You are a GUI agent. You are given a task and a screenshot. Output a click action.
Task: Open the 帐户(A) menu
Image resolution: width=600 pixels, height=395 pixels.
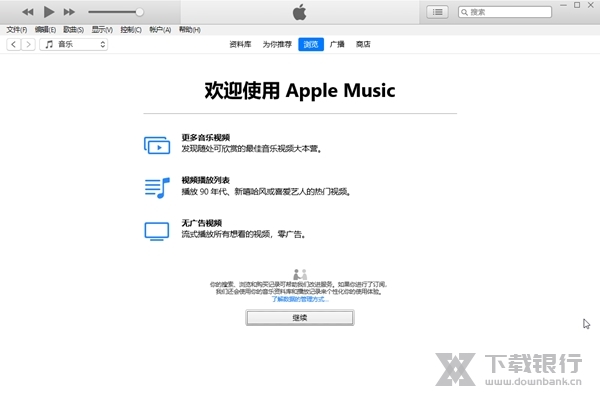tap(160, 29)
